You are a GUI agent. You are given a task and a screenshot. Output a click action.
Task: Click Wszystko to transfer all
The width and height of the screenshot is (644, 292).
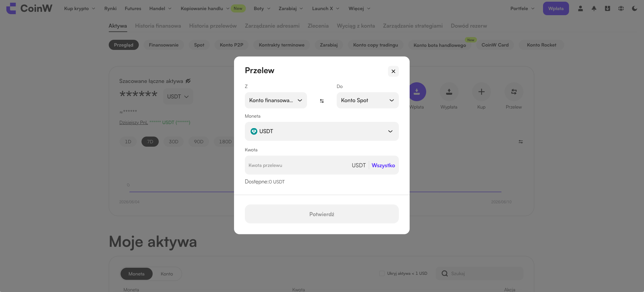pyautogui.click(x=383, y=165)
